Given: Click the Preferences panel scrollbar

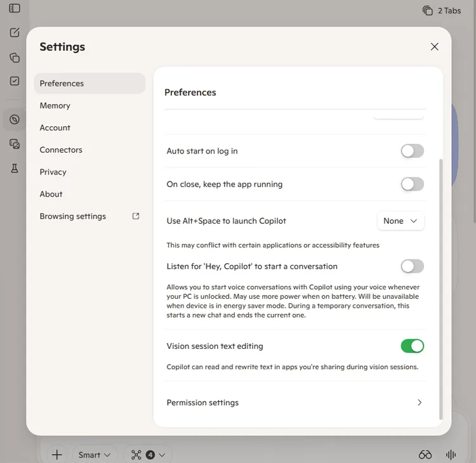Looking at the screenshot, I should [x=441, y=289].
